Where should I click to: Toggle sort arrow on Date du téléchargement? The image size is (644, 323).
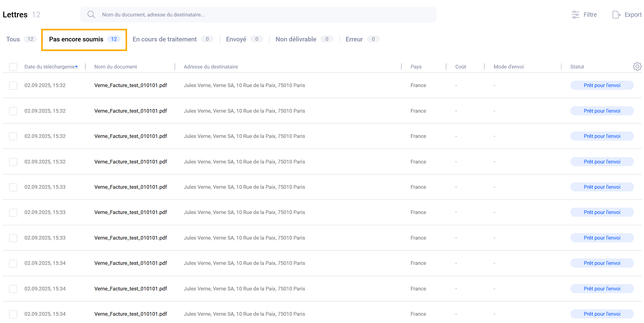[x=76, y=67]
